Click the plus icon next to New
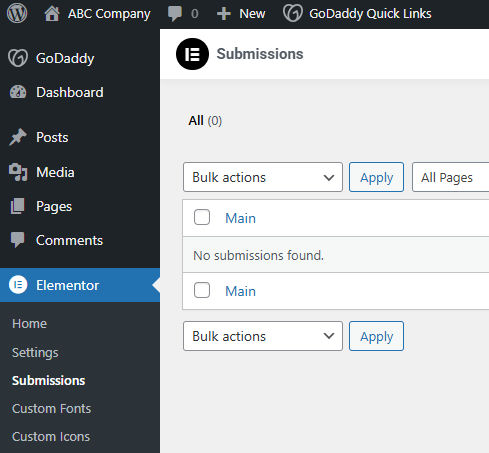 (223, 14)
